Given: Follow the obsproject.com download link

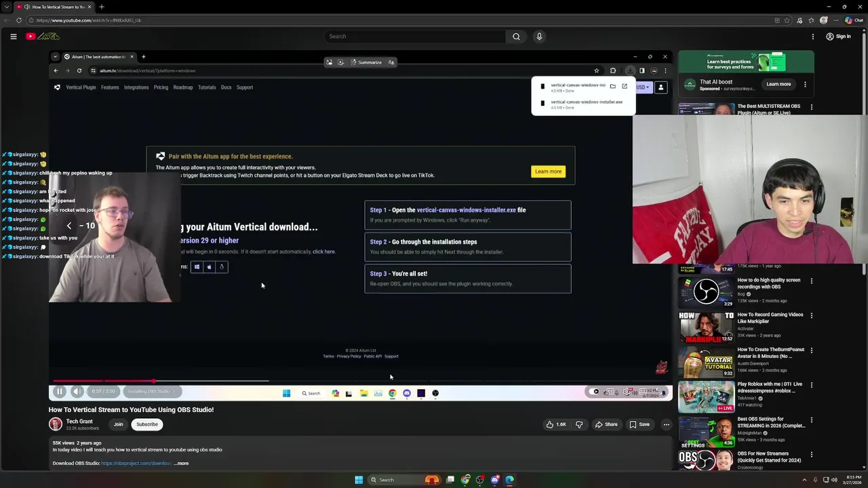Looking at the screenshot, I should coord(136,463).
